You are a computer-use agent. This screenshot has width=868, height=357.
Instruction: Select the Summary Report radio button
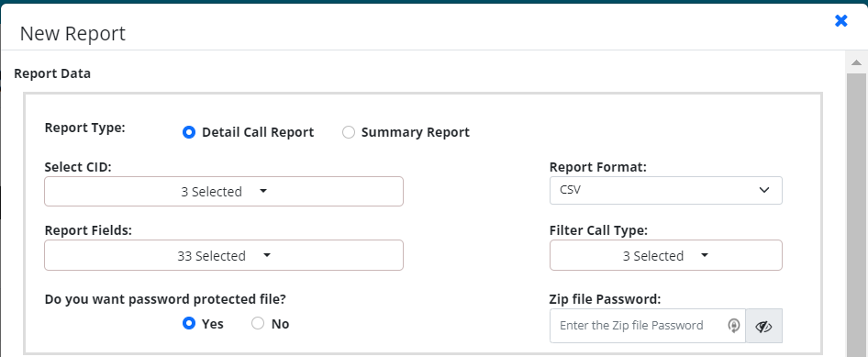[x=348, y=133]
